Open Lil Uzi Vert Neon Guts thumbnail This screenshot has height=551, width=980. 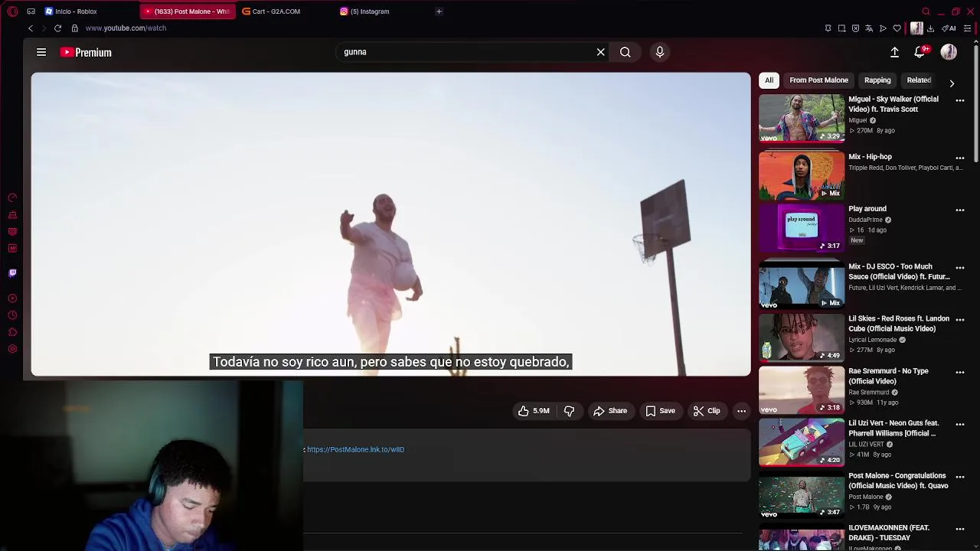point(802,442)
